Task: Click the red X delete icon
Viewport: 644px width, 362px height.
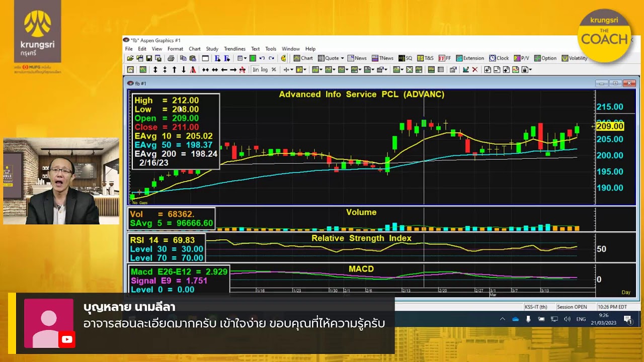Action: [x=474, y=70]
